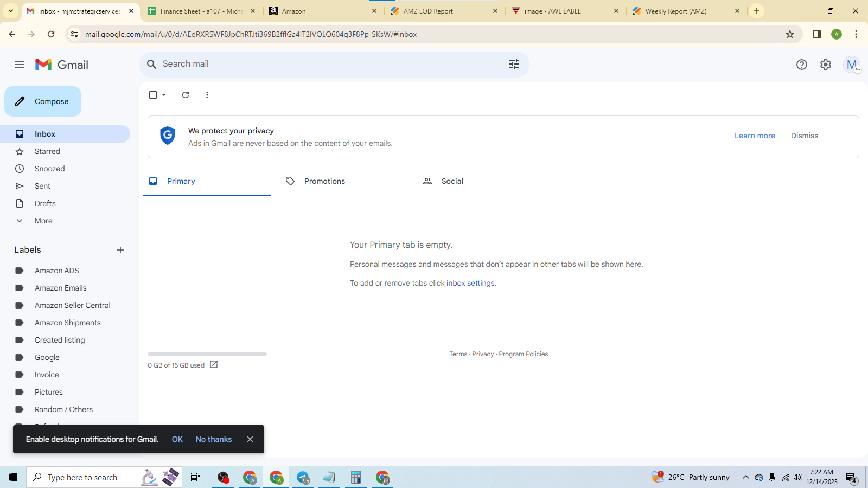Create a new label with plus icon
The image size is (868, 488).
point(120,250)
